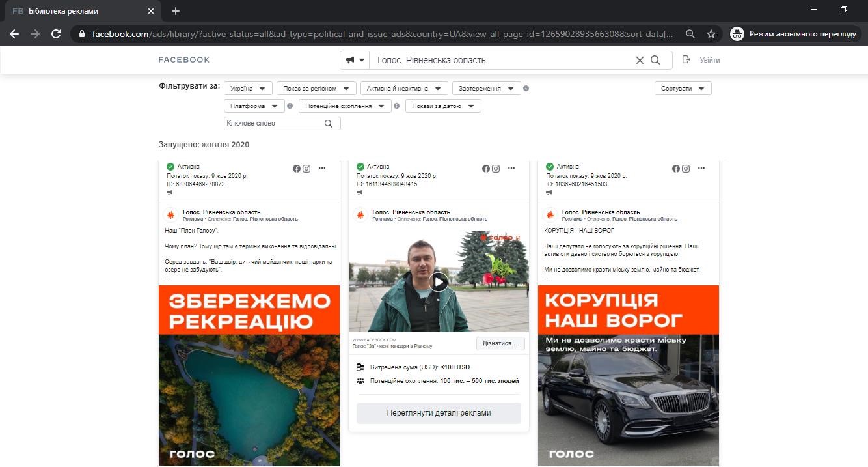Bookmark this page with star icon

coord(711,34)
